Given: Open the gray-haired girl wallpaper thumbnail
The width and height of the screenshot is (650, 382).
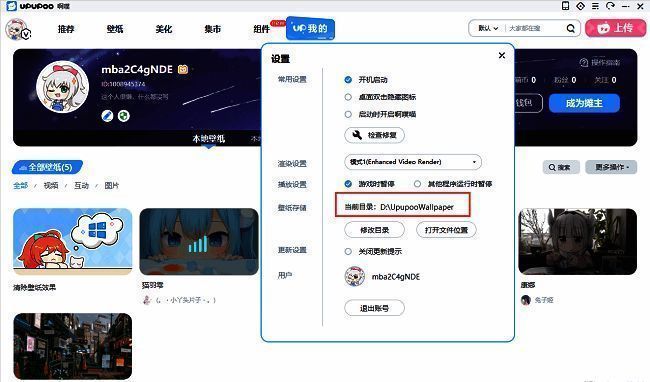Looking at the screenshot, I should (578, 242).
